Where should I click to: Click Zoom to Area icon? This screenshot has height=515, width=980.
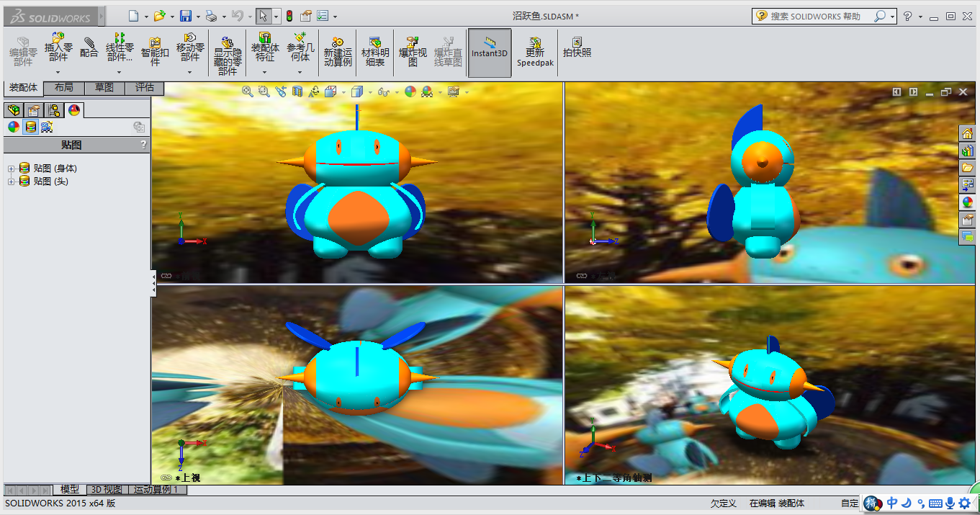[264, 91]
